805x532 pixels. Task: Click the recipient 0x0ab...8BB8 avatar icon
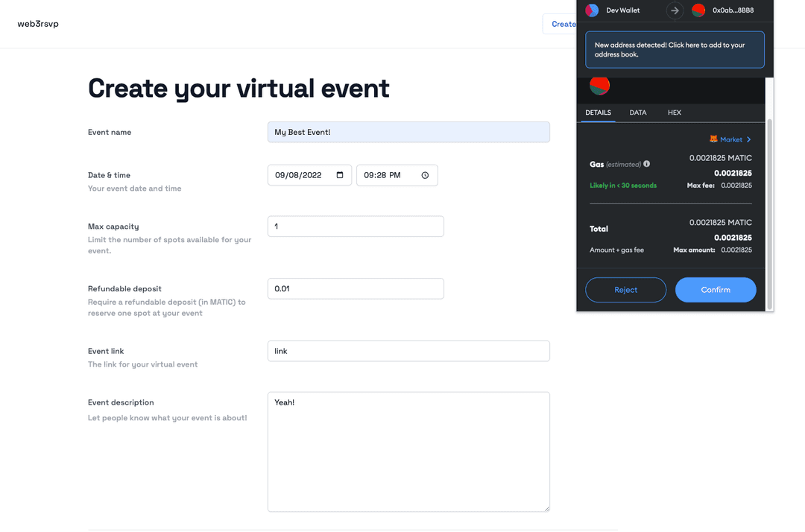(698, 10)
